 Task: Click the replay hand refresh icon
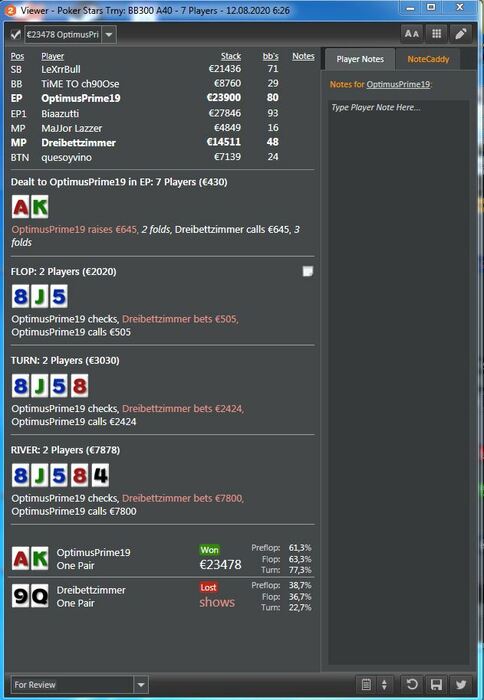coord(412,684)
